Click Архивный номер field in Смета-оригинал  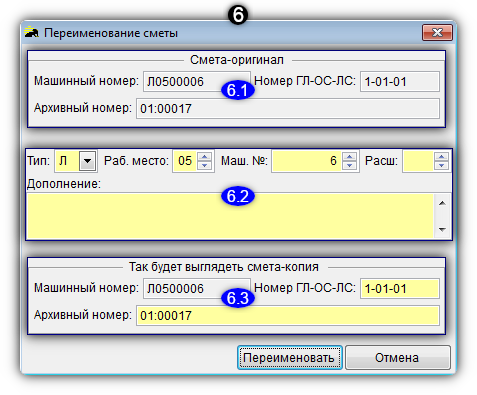tap(288, 108)
